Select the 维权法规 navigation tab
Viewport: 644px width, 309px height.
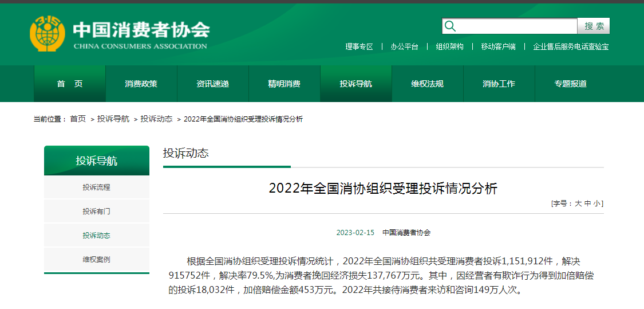[427, 84]
